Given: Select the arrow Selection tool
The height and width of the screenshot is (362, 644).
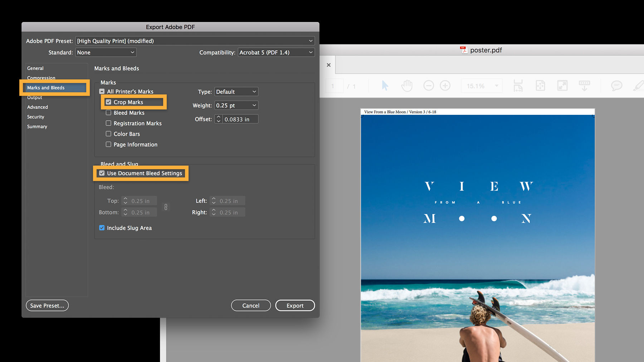Looking at the screenshot, I should (384, 85).
